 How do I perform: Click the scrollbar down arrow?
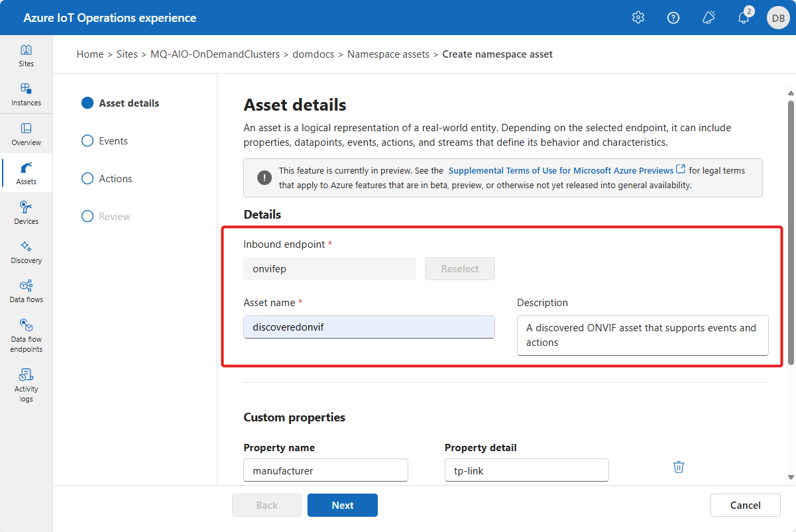point(791,476)
